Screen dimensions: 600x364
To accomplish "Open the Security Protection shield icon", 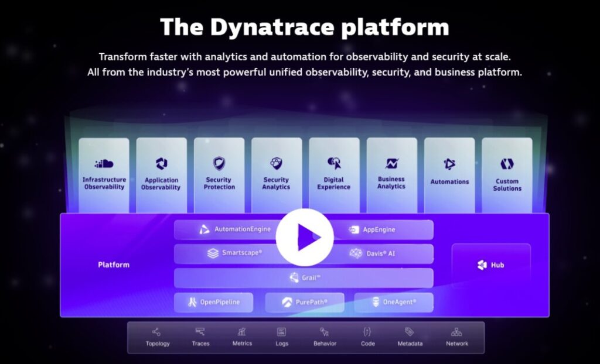I will (x=219, y=162).
